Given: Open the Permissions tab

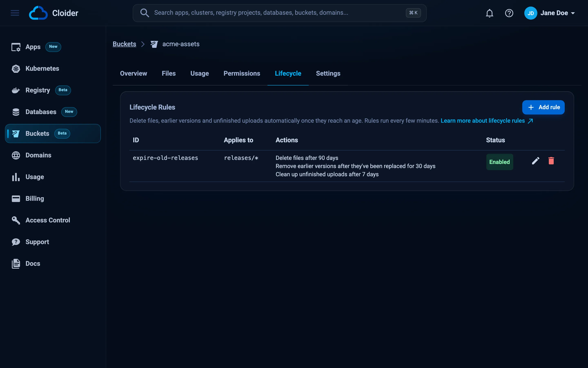Looking at the screenshot, I should 242,74.
